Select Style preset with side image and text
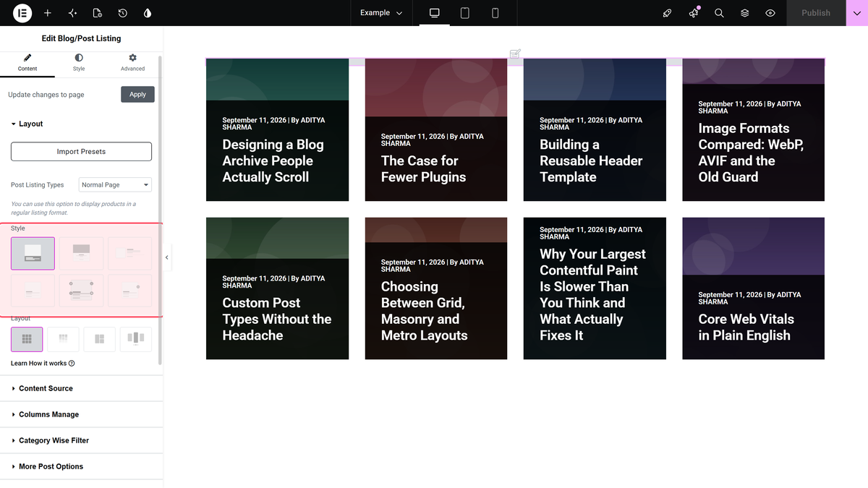 pos(130,254)
